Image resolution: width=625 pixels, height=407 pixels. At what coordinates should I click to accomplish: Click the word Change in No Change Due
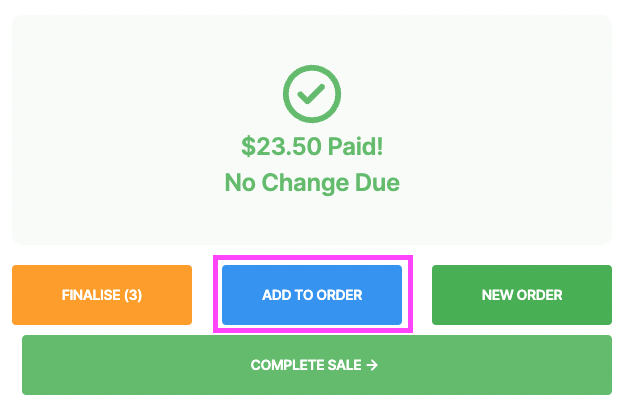(305, 183)
